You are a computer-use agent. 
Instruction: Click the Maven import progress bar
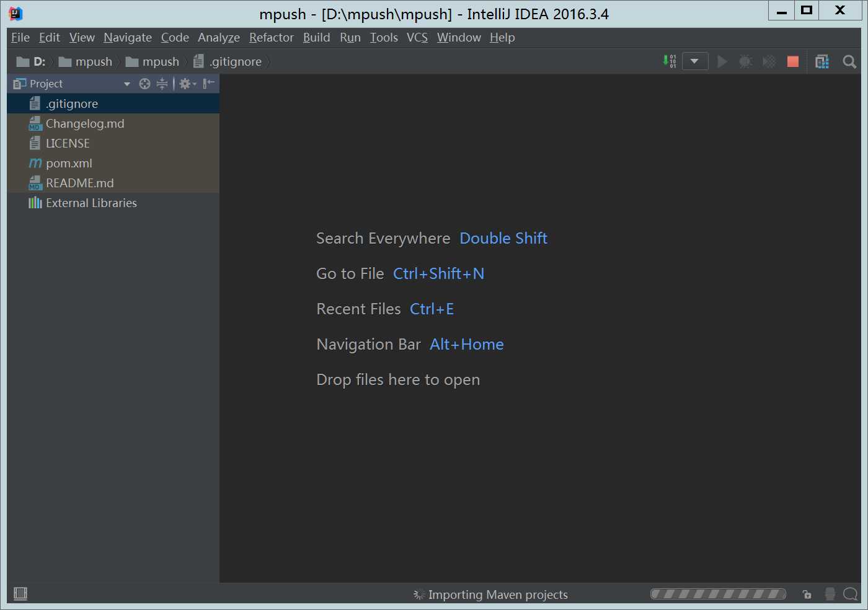(x=718, y=594)
